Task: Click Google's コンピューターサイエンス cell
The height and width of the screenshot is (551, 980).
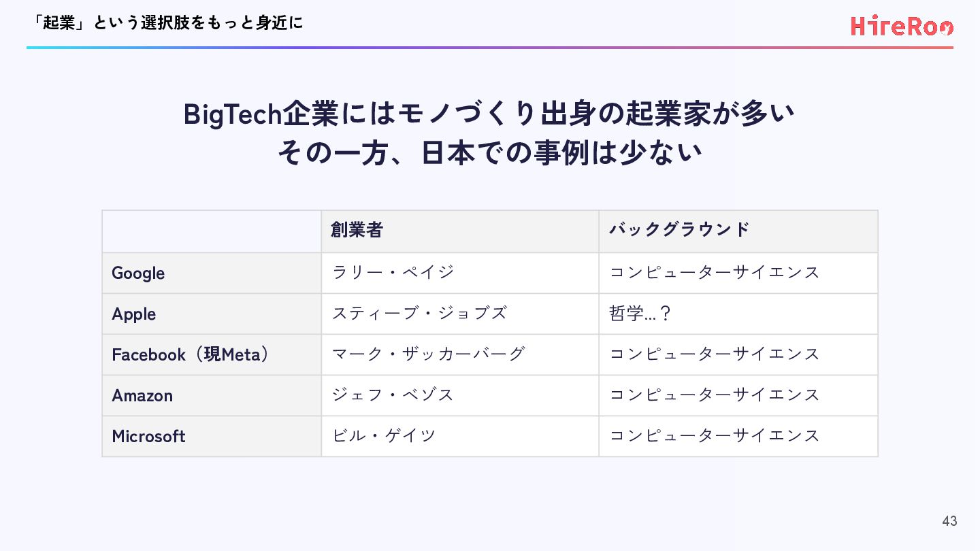Action: pos(738,273)
